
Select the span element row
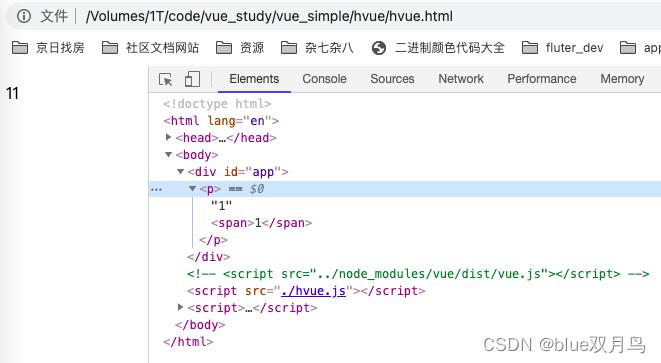[261, 223]
